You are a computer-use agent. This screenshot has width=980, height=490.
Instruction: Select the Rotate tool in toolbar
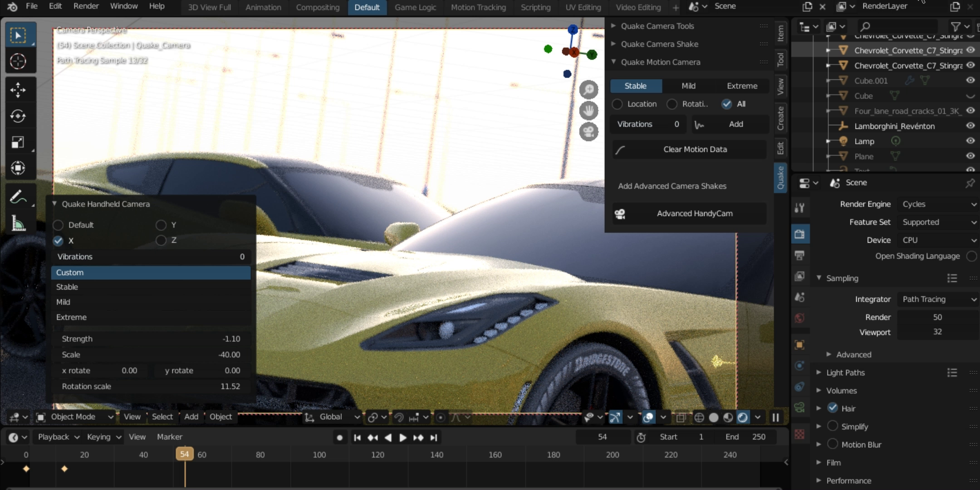(x=18, y=116)
